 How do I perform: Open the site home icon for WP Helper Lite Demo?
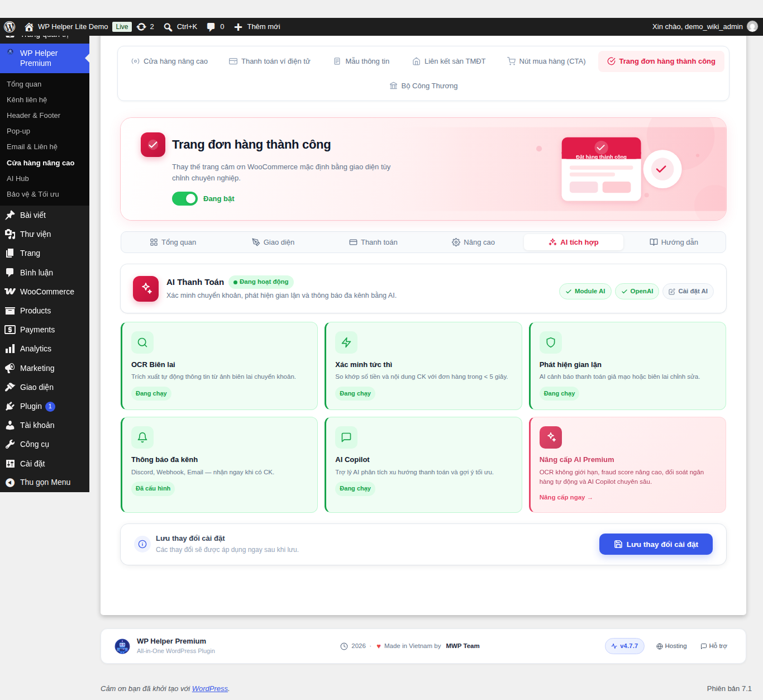29,27
